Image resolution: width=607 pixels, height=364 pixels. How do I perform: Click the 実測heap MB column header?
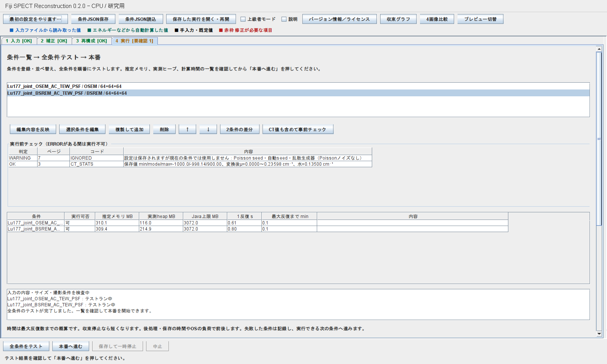point(161,217)
